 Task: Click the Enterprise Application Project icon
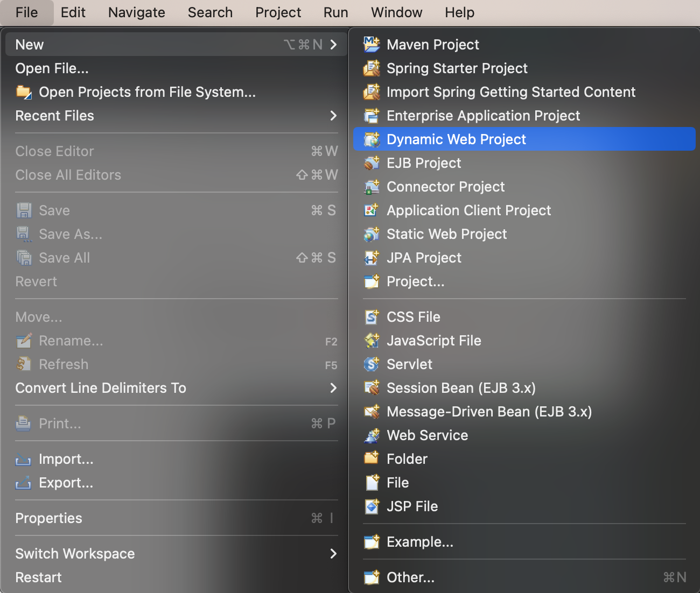(372, 115)
